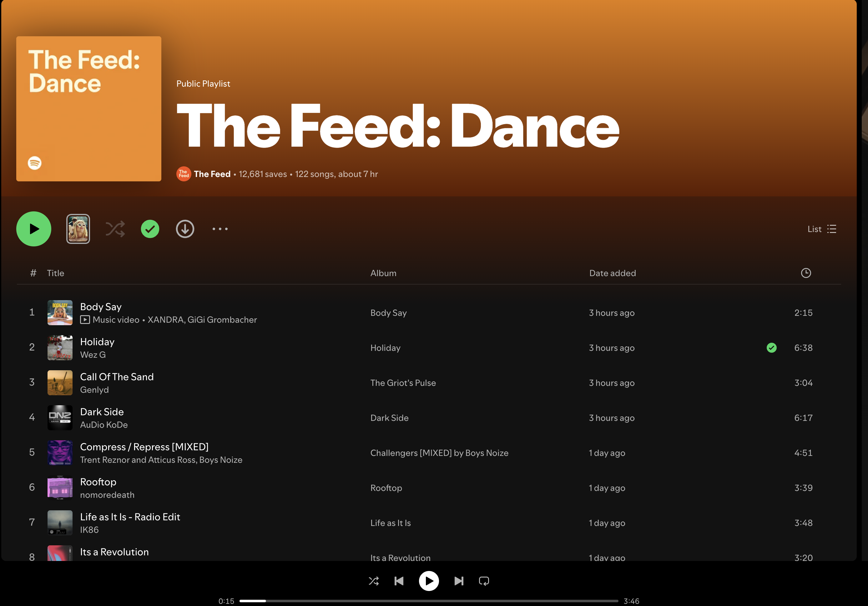Open the List view options dropdown
The width and height of the screenshot is (868, 606).
[x=821, y=229]
